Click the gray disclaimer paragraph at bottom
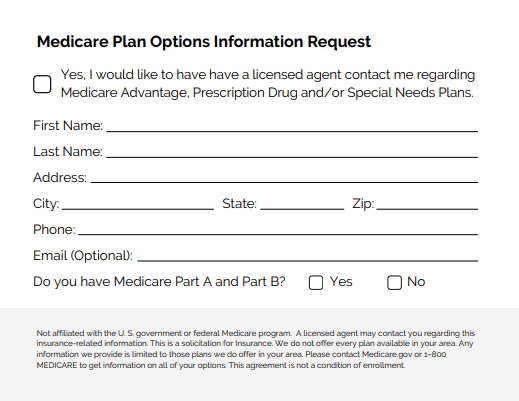Viewport: 519px width, 401px height. 256,349
